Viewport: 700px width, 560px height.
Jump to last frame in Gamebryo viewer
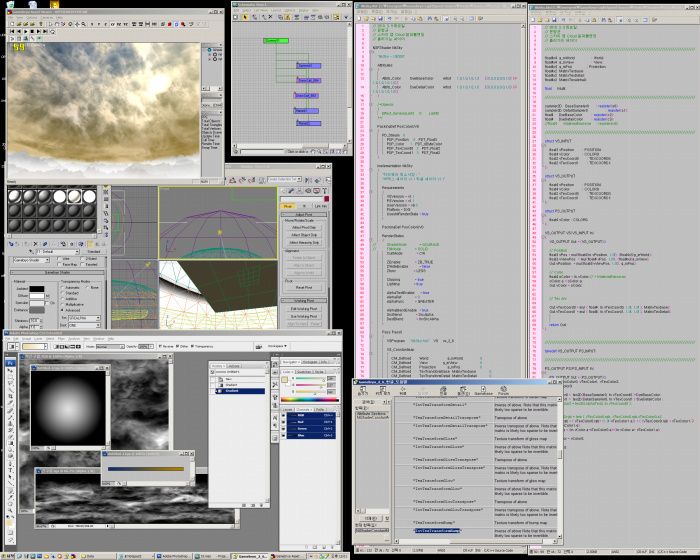pos(45,31)
